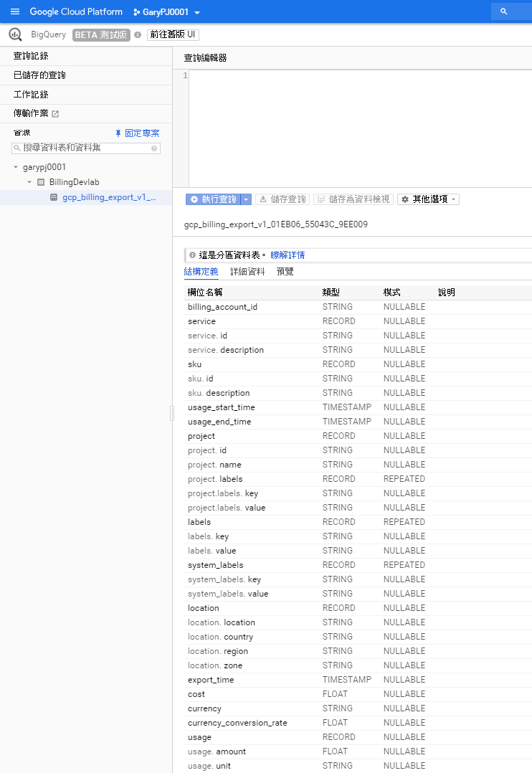Screen dimensions: 532x773
Task: Click the export_time field name
Action: (211, 680)
